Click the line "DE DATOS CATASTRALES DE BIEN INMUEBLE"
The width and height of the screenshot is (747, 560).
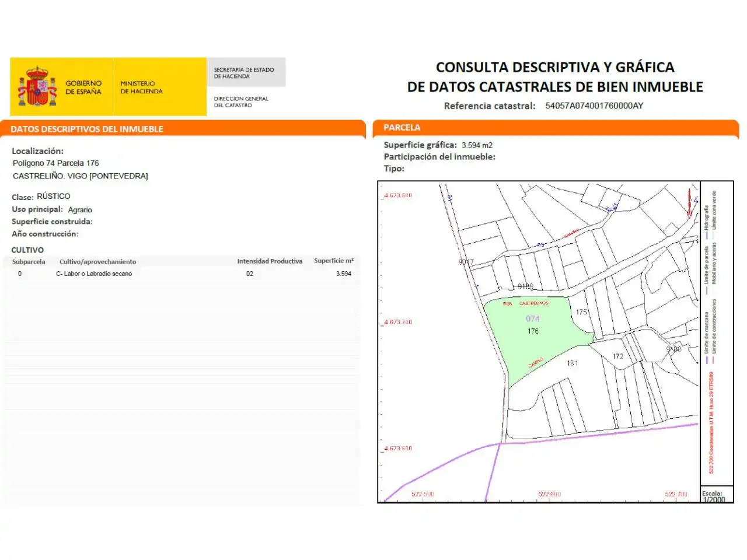click(555, 87)
